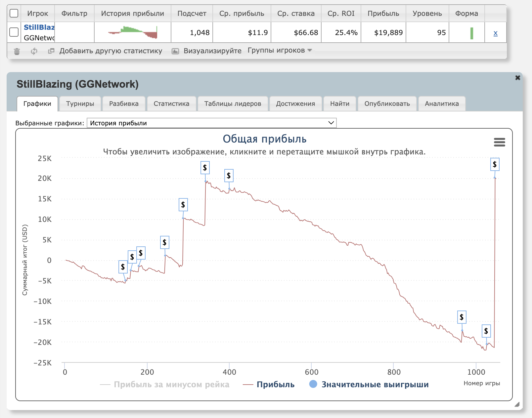
Task: Click the $ marker at the 20K peak
Action: click(x=205, y=168)
